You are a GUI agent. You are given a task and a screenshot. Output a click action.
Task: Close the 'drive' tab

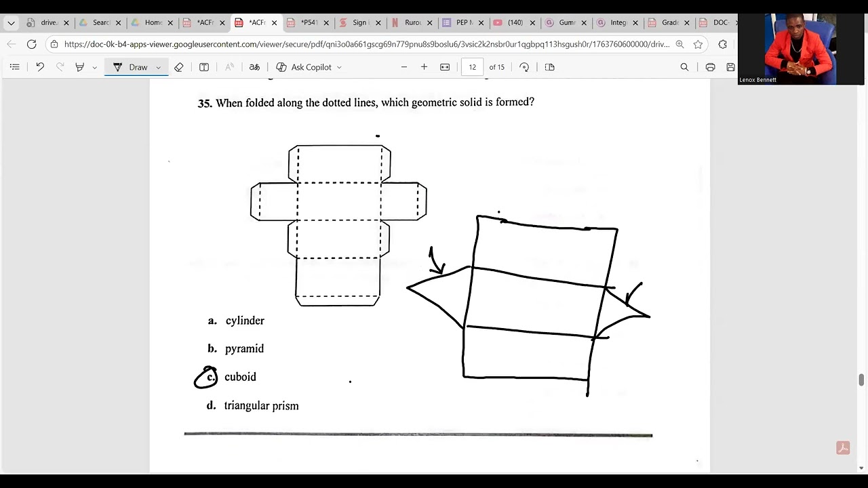[x=66, y=22]
